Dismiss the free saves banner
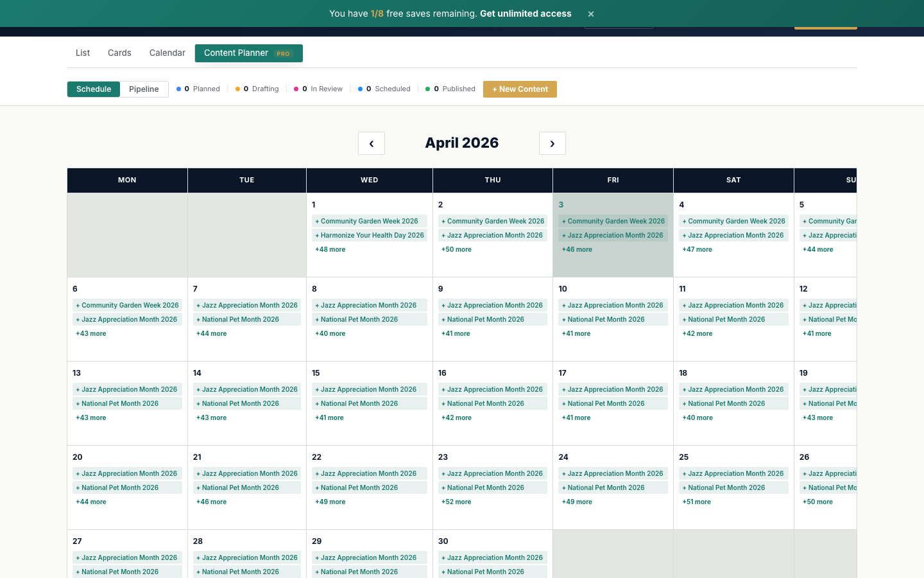 click(x=590, y=13)
